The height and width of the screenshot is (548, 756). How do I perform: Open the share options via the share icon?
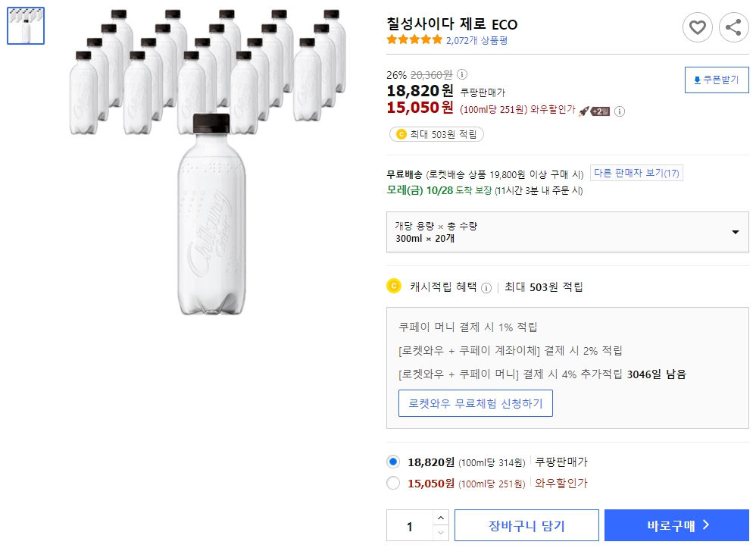click(732, 27)
